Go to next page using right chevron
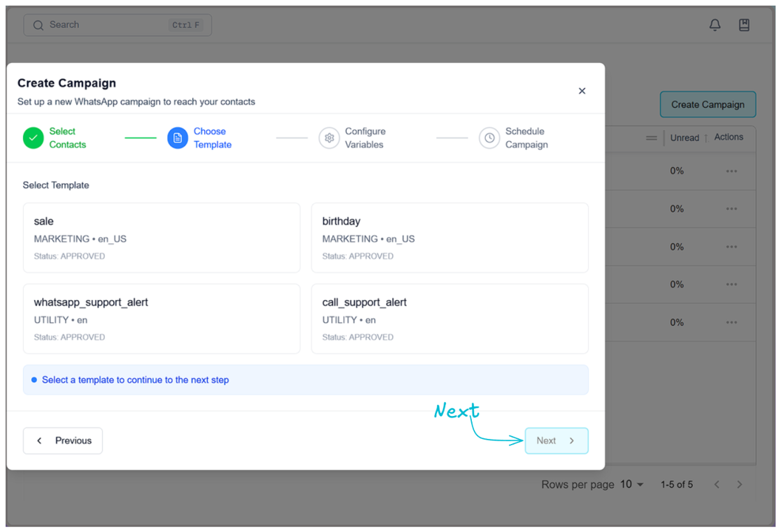The width and height of the screenshot is (781, 532). (x=739, y=485)
